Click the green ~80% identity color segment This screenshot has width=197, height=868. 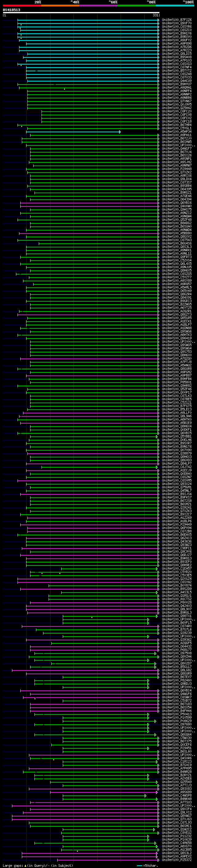click(136, 6)
